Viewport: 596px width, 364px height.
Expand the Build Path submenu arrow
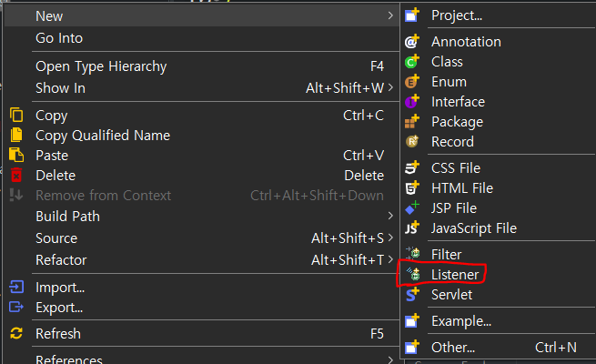[x=390, y=216]
